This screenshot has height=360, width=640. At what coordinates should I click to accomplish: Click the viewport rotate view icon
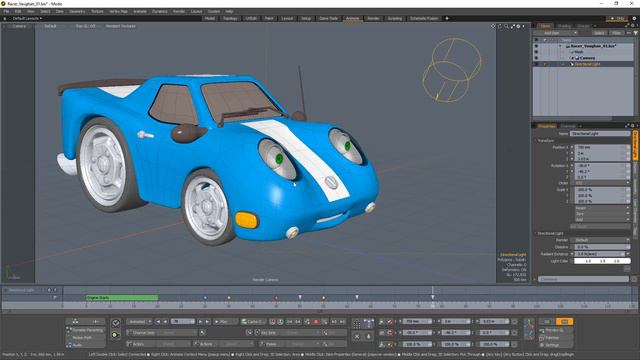click(500, 26)
